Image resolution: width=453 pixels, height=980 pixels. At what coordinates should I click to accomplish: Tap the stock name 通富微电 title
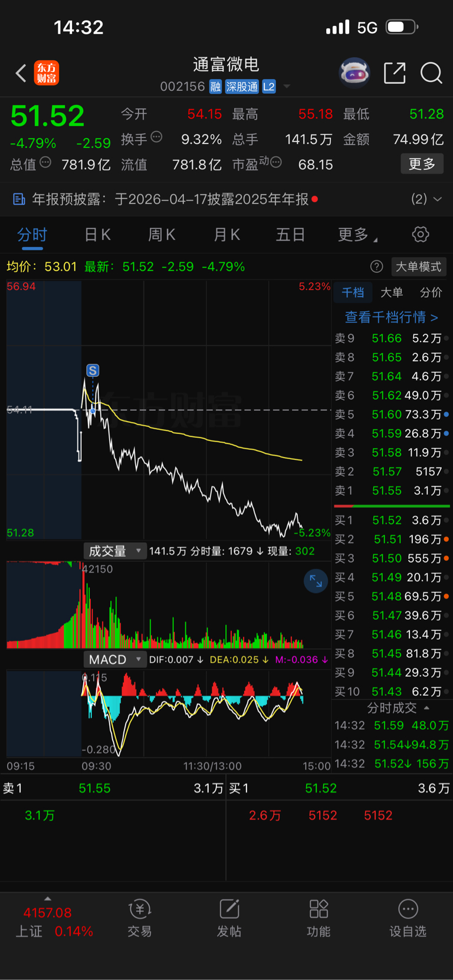[x=226, y=64]
